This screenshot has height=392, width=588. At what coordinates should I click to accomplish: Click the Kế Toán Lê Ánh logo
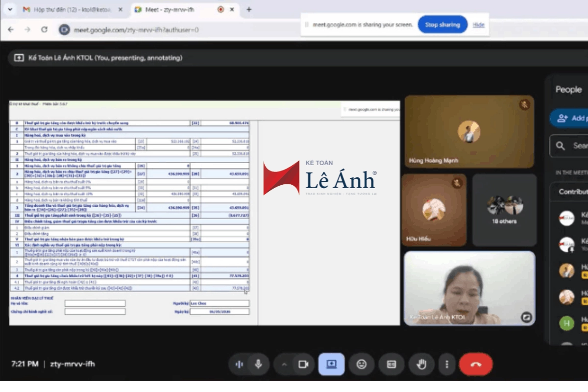point(320,177)
